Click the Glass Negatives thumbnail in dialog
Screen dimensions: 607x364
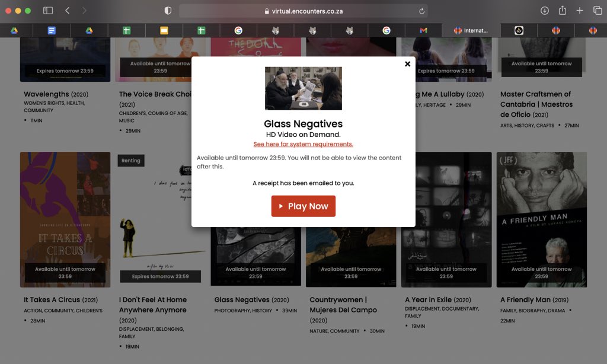[x=303, y=88]
